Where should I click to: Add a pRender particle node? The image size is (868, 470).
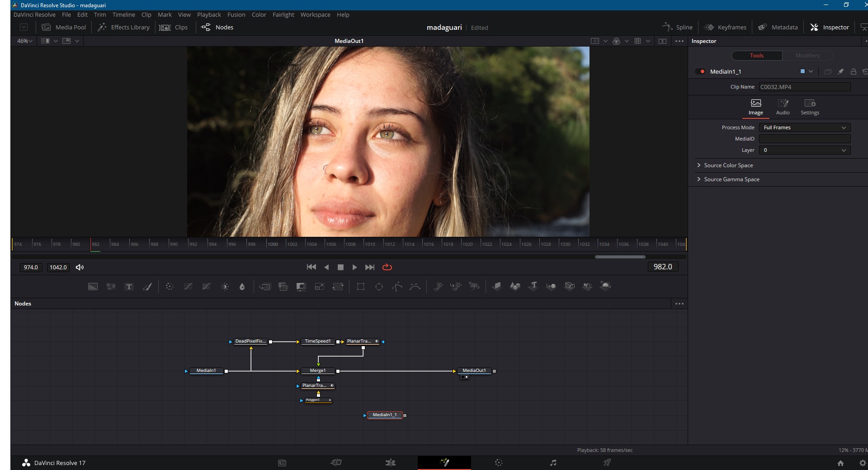(474, 286)
